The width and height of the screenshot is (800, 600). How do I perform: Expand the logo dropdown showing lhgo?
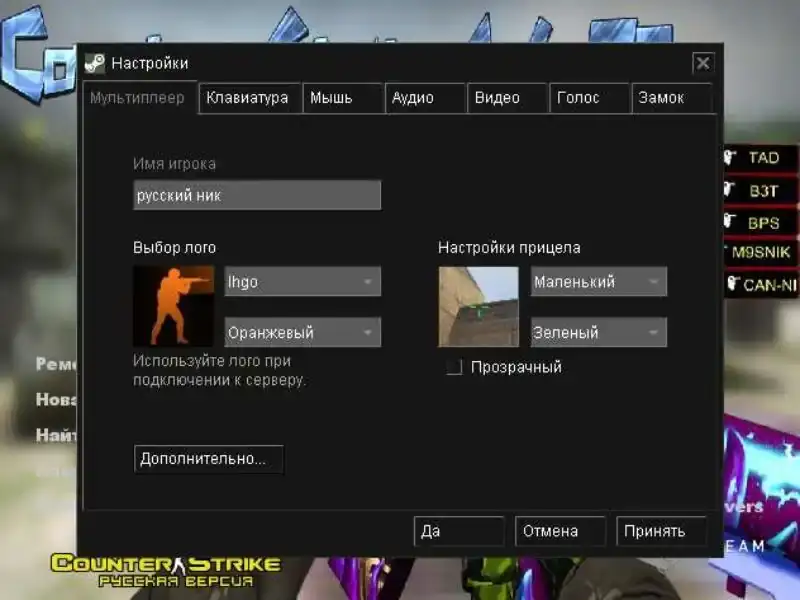point(303,282)
